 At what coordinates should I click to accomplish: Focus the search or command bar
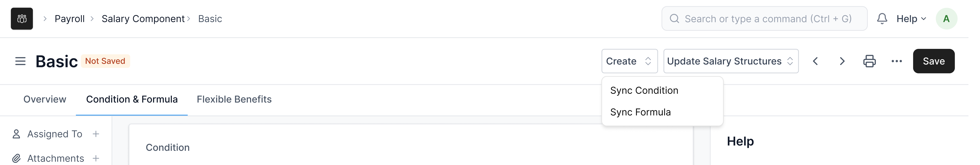click(x=765, y=19)
